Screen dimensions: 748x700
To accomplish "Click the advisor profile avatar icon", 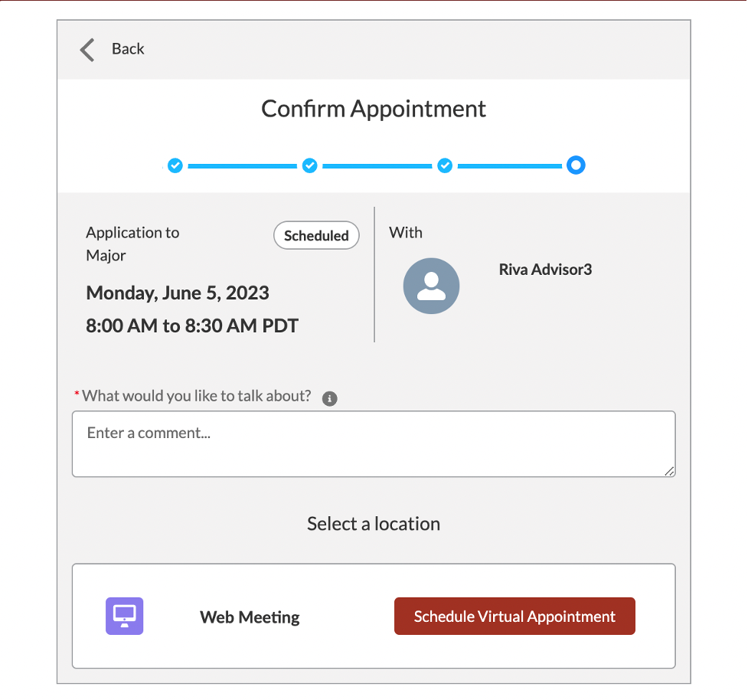I will coord(431,286).
